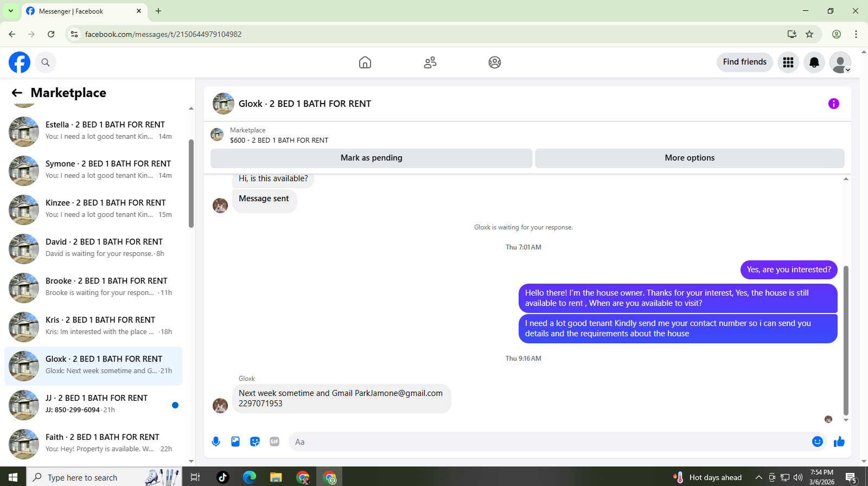868x486 pixels.
Task: Open TikTok from the taskbar
Action: point(222,477)
